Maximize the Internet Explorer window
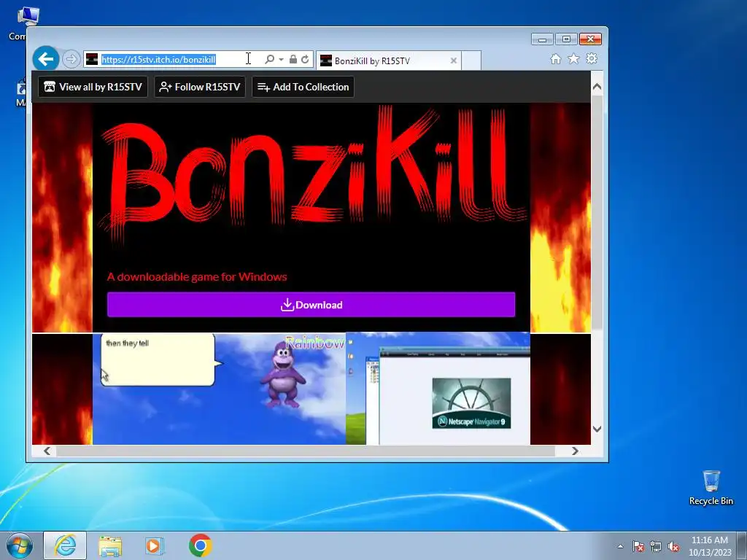This screenshot has height=560, width=747. coord(566,39)
